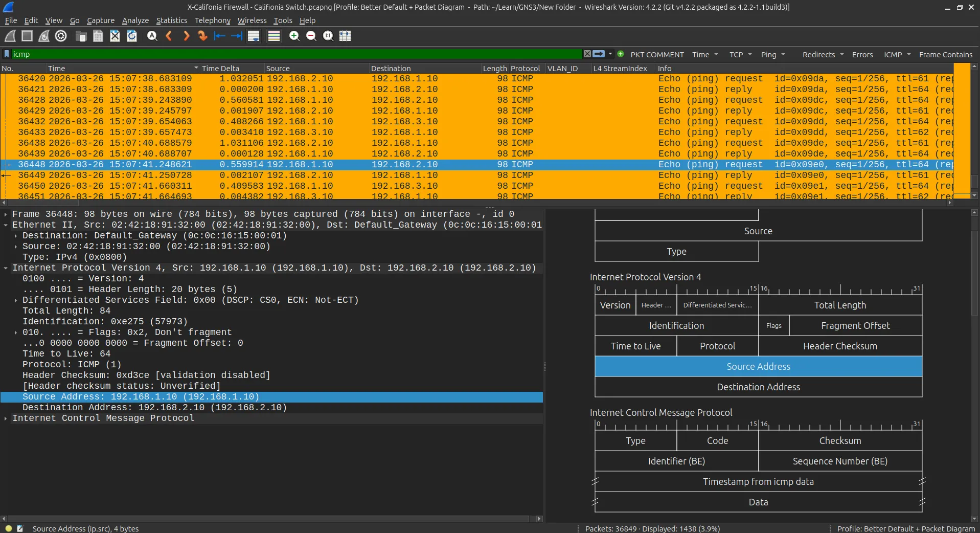Add a new filter button with plus icon

[x=621, y=54]
